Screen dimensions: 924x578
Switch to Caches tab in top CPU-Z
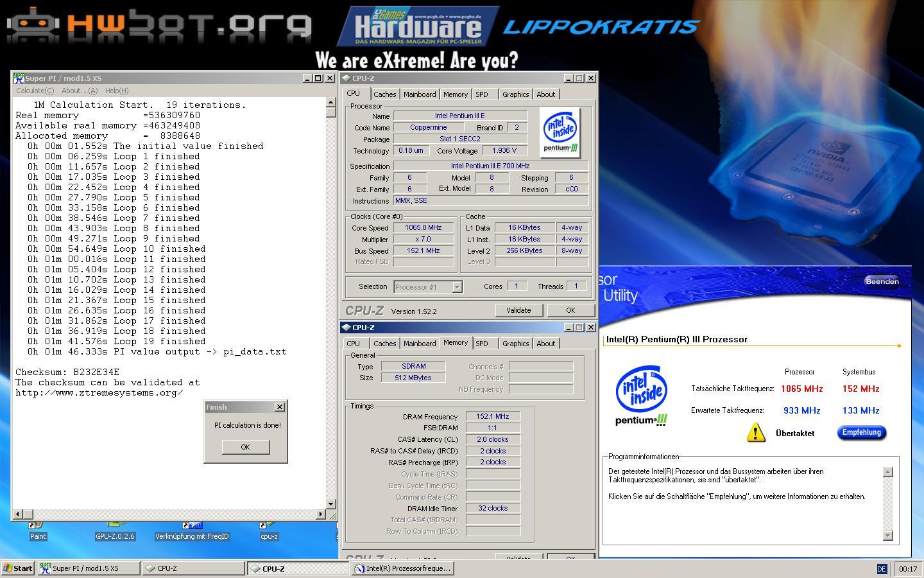(384, 94)
